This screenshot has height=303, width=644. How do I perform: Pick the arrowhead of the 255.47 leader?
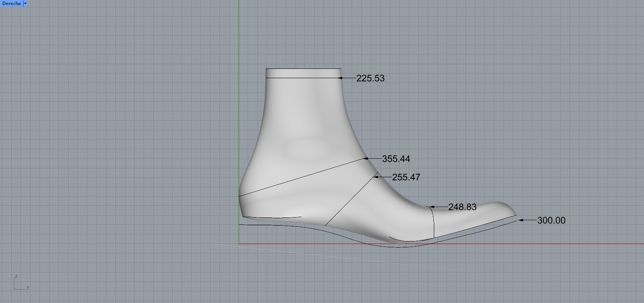click(x=376, y=177)
